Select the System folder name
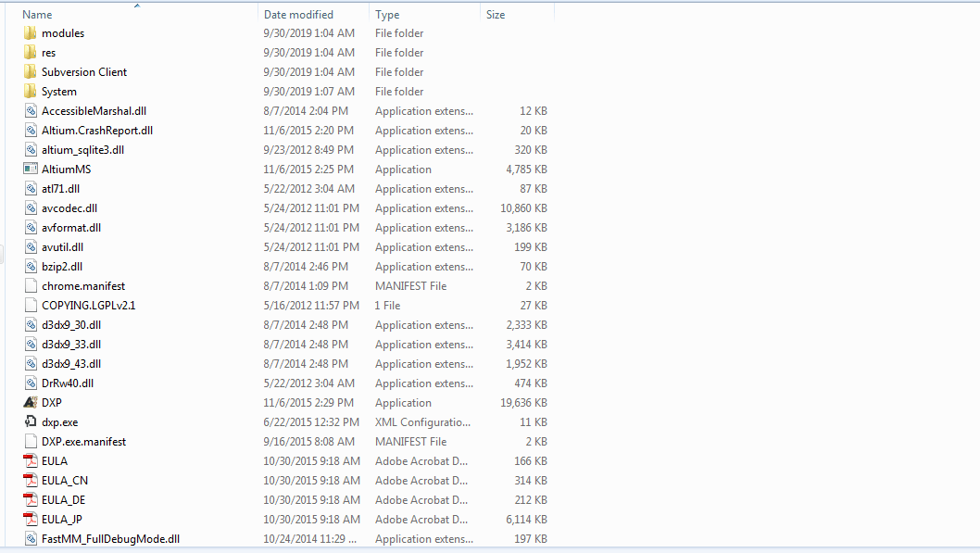Screen dimensions: 980x553 (x=59, y=92)
